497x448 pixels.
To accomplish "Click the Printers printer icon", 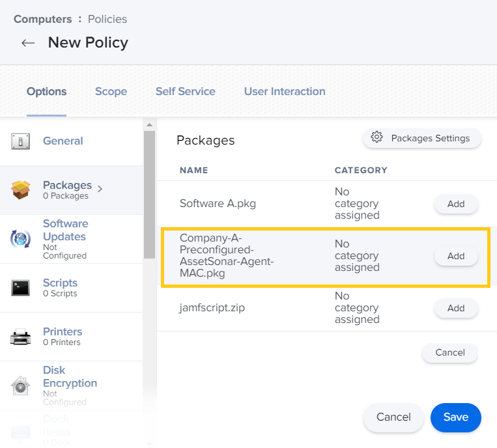I will click(x=21, y=337).
